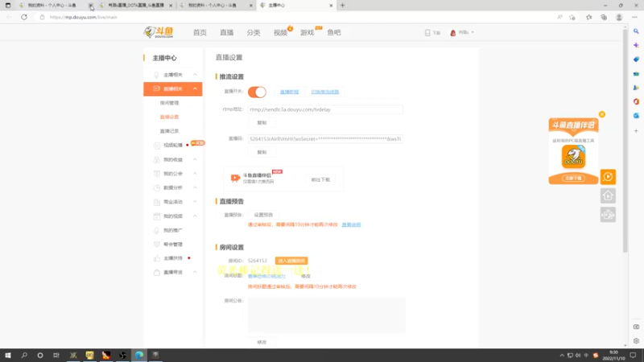This screenshot has width=644, height=362.
Task: Click the 视频轮播 sidebar icon
Action: (156, 146)
